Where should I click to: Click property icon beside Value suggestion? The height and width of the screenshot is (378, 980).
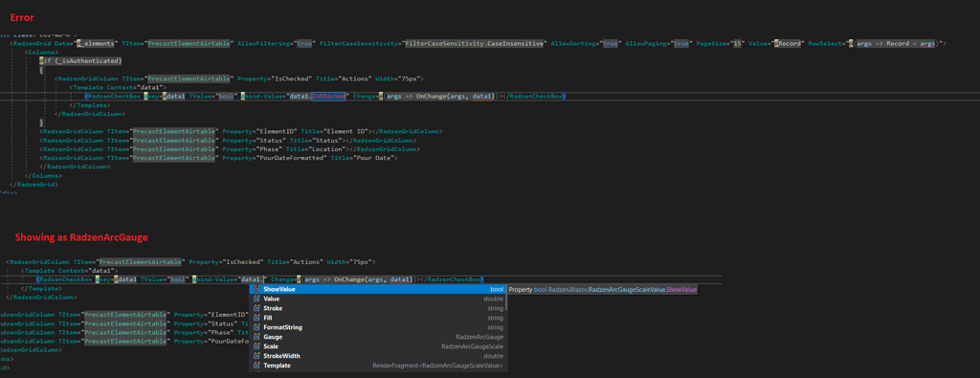tap(256, 300)
